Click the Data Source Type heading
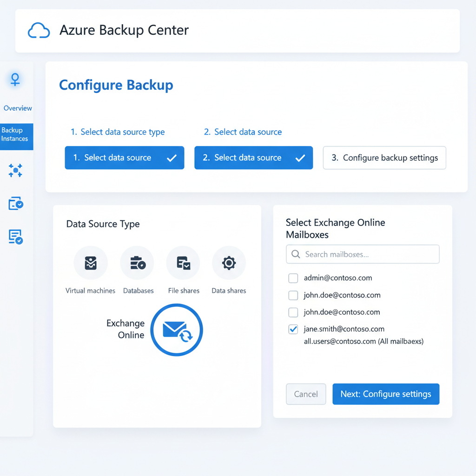The image size is (476, 476). click(x=103, y=224)
